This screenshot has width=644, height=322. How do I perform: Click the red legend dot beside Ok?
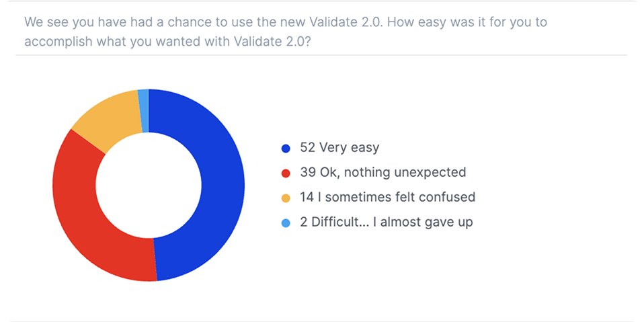click(286, 173)
